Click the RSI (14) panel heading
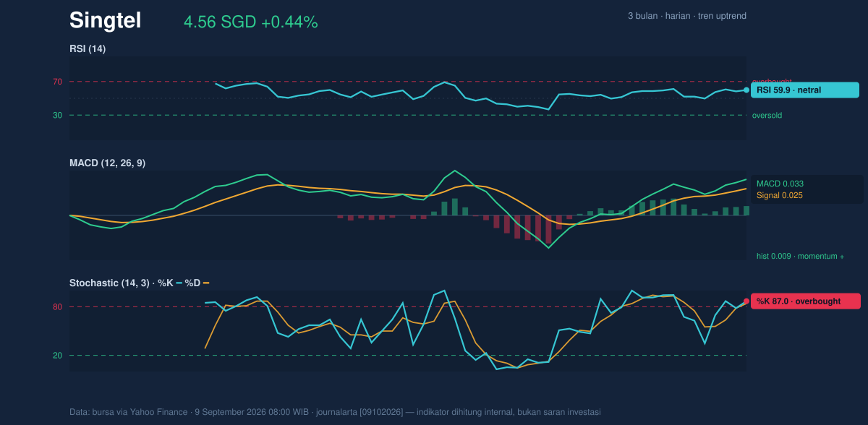The height and width of the screenshot is (425, 868). point(88,49)
